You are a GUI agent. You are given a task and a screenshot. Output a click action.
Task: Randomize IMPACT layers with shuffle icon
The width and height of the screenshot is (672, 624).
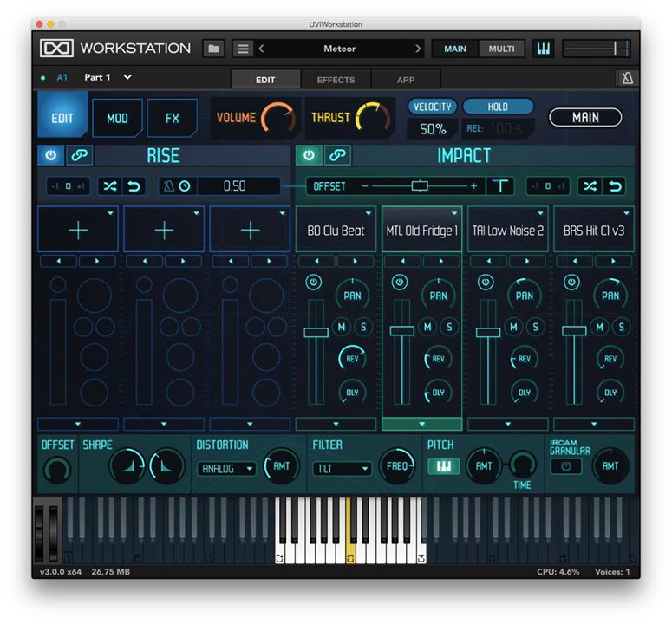pyautogui.click(x=590, y=186)
